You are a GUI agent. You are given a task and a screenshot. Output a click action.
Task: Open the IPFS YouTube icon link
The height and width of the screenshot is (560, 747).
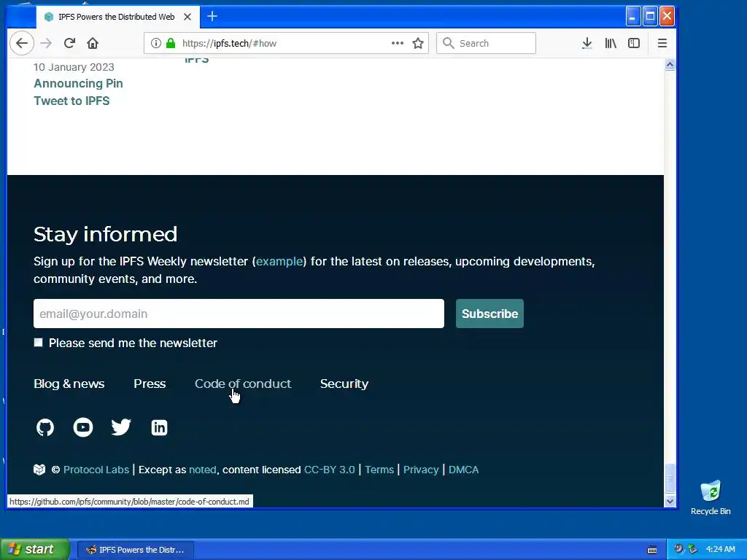click(x=83, y=427)
